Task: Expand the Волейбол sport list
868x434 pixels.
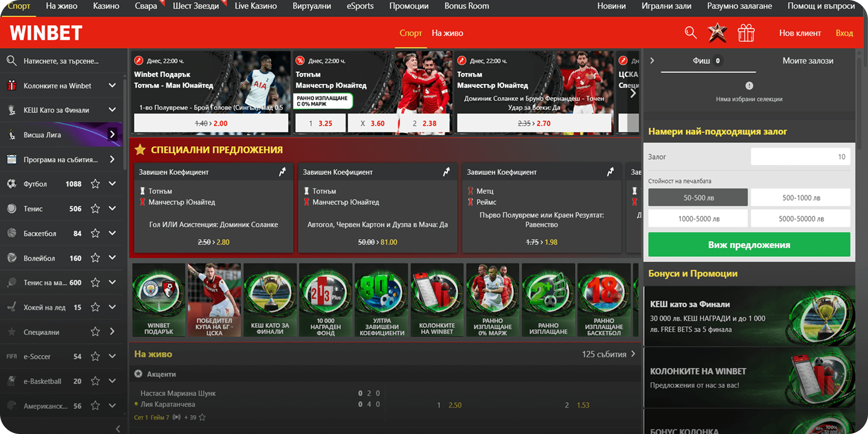Action: pyautogui.click(x=112, y=258)
